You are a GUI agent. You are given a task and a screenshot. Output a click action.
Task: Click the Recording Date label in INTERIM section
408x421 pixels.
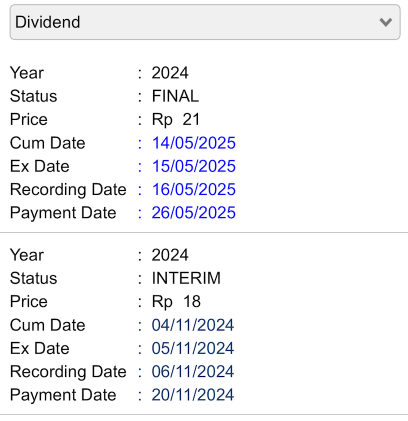(x=68, y=372)
